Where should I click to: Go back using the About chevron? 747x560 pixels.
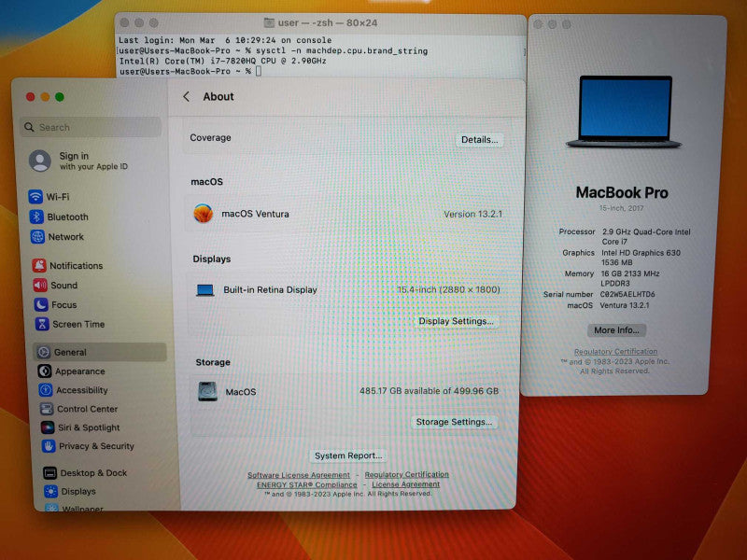[x=186, y=97]
